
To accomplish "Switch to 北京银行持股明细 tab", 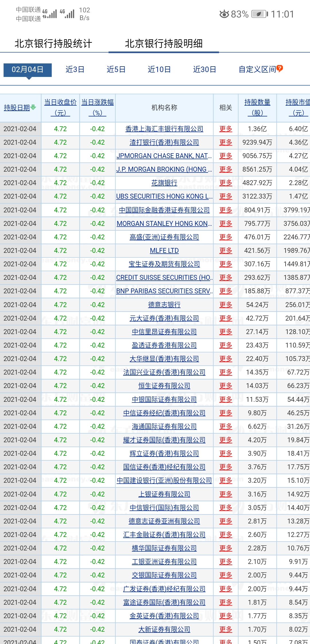I will (x=164, y=44).
